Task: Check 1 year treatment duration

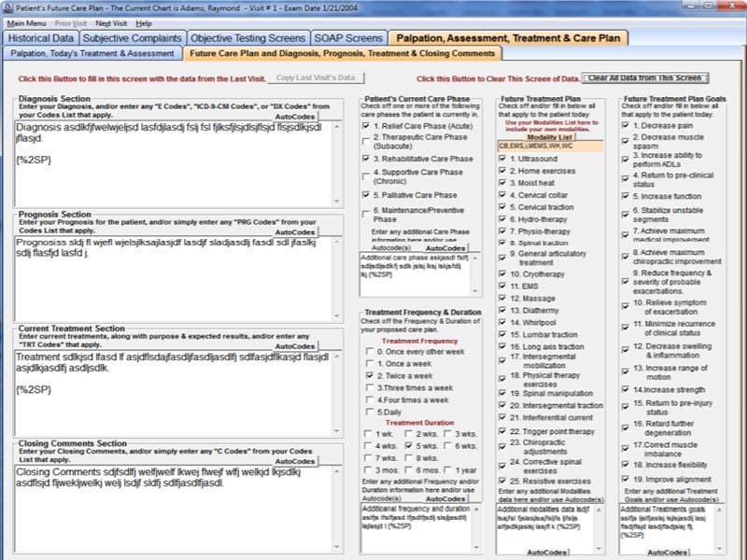Action: tap(448, 470)
